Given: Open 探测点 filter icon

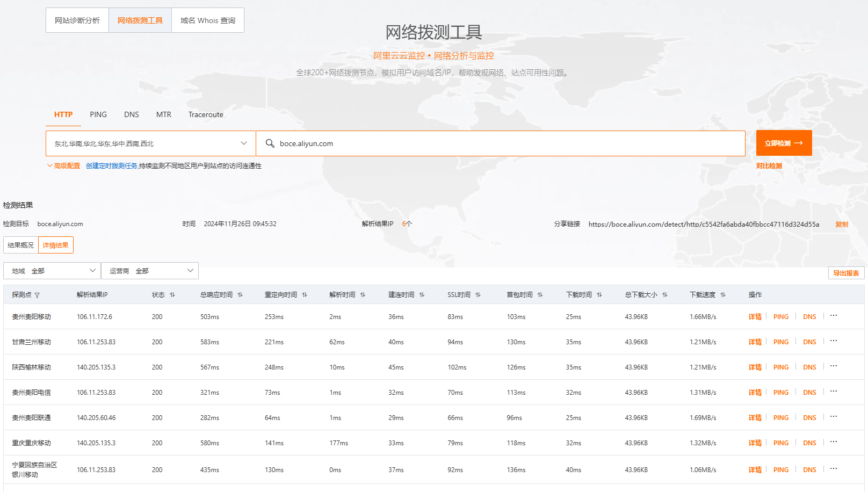Looking at the screenshot, I should [x=37, y=295].
